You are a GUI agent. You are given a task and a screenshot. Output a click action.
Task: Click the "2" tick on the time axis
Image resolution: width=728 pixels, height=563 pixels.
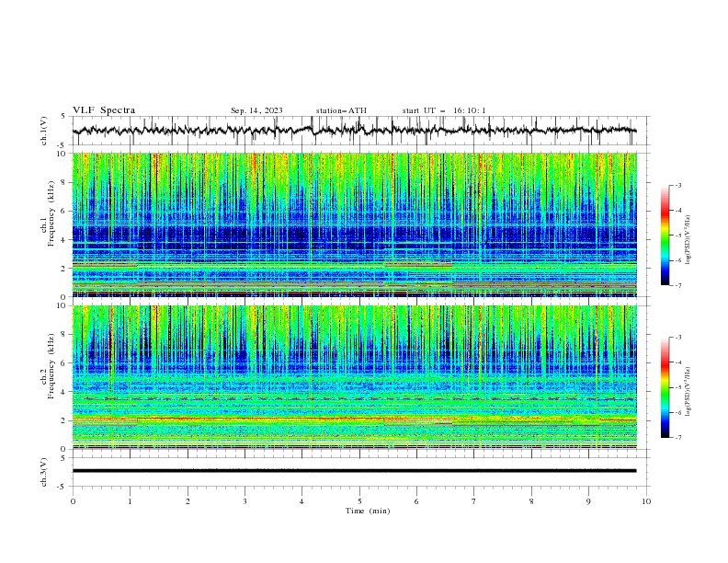[188, 501]
